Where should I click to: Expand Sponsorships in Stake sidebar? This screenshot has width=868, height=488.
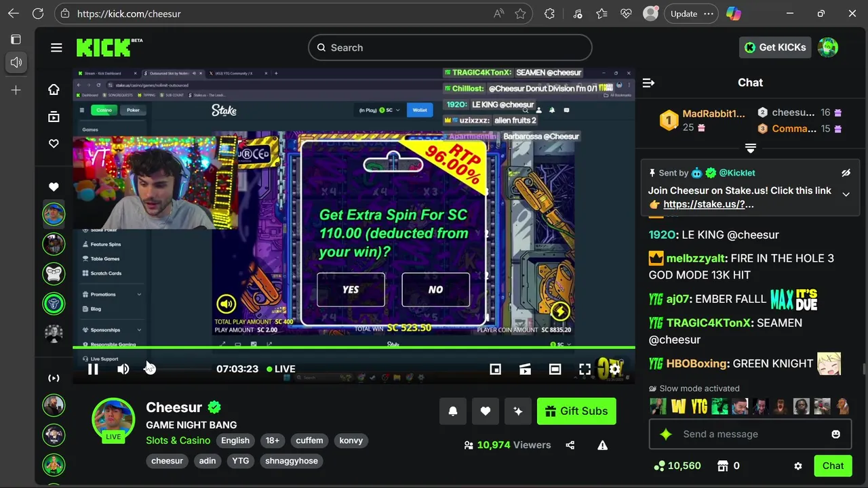[139, 330]
